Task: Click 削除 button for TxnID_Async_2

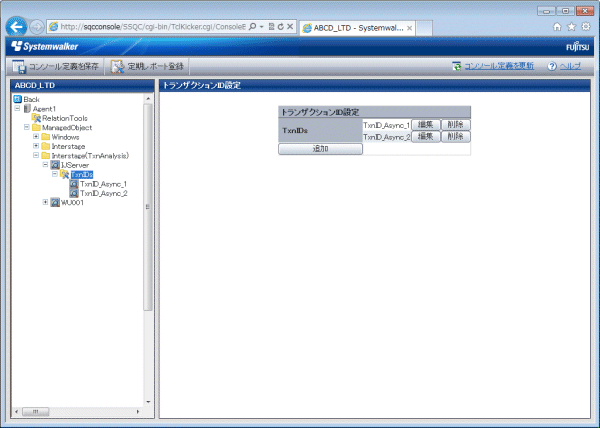Action: pyautogui.click(x=455, y=137)
